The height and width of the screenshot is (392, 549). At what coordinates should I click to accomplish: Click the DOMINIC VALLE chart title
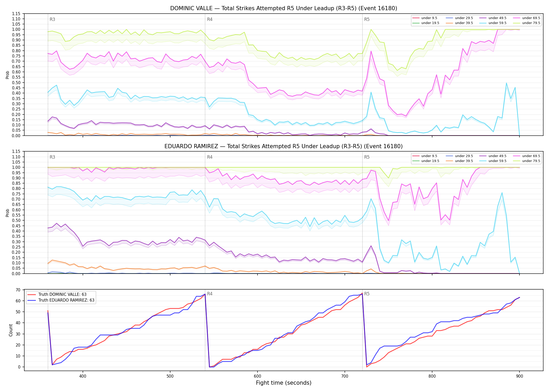point(284,8)
